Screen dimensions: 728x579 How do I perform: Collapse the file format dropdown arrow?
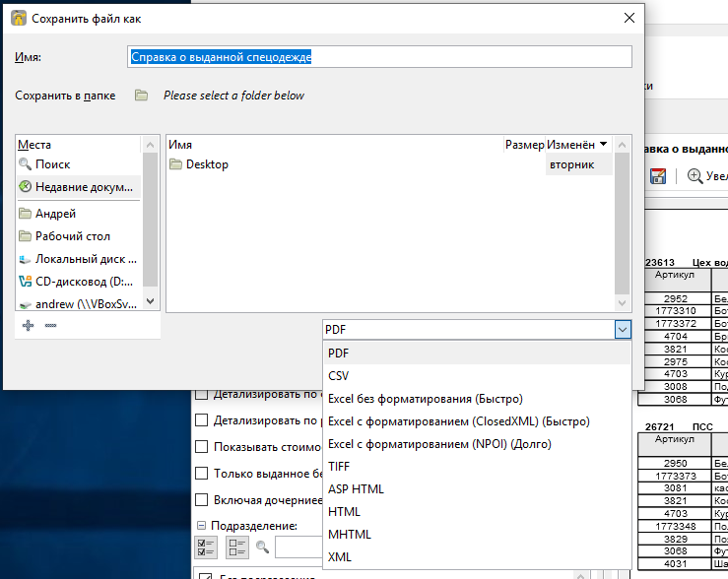tap(622, 330)
